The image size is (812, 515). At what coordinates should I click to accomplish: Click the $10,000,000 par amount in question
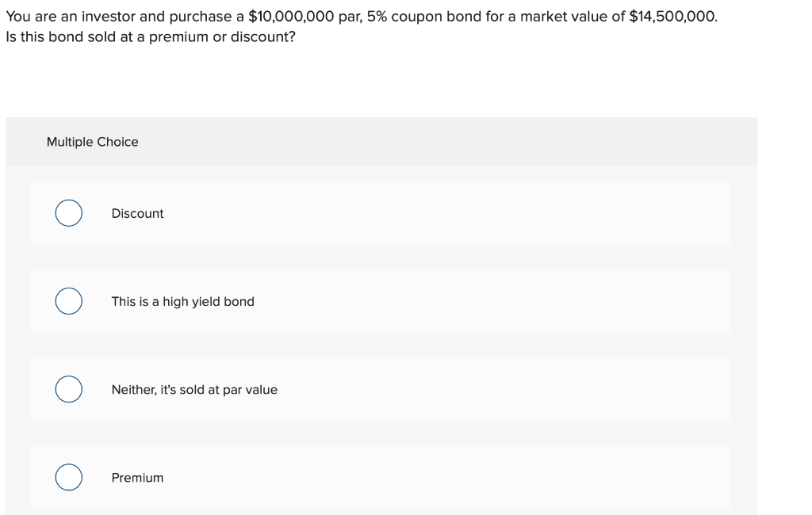pyautogui.click(x=300, y=16)
